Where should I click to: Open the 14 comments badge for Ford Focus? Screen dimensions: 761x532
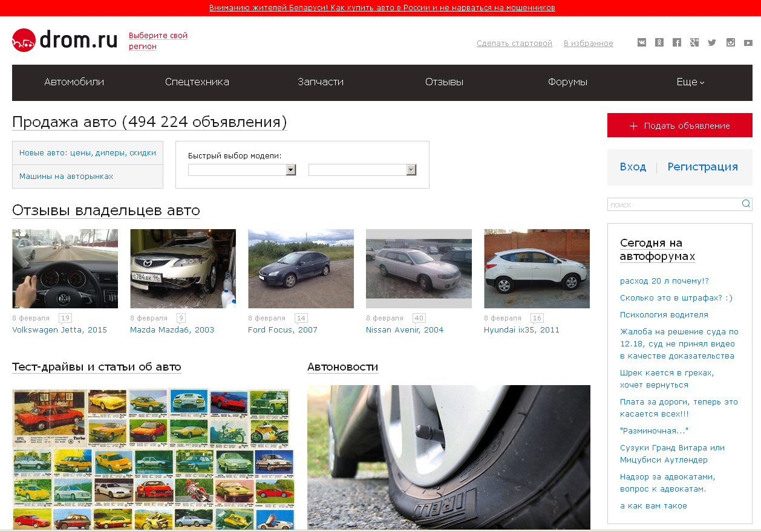point(301,318)
